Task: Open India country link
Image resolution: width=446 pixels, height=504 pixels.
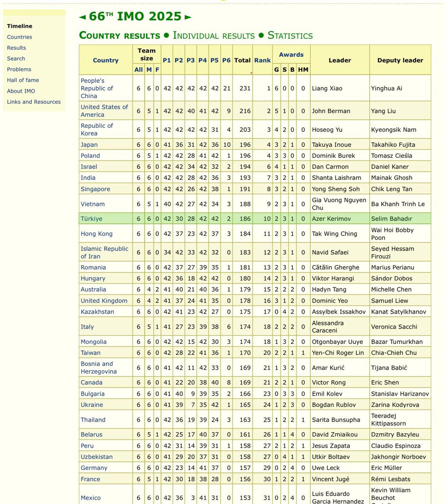Action: (88, 178)
